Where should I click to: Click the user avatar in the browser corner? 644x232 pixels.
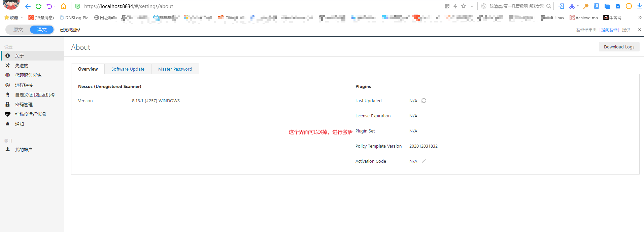pos(11,5)
